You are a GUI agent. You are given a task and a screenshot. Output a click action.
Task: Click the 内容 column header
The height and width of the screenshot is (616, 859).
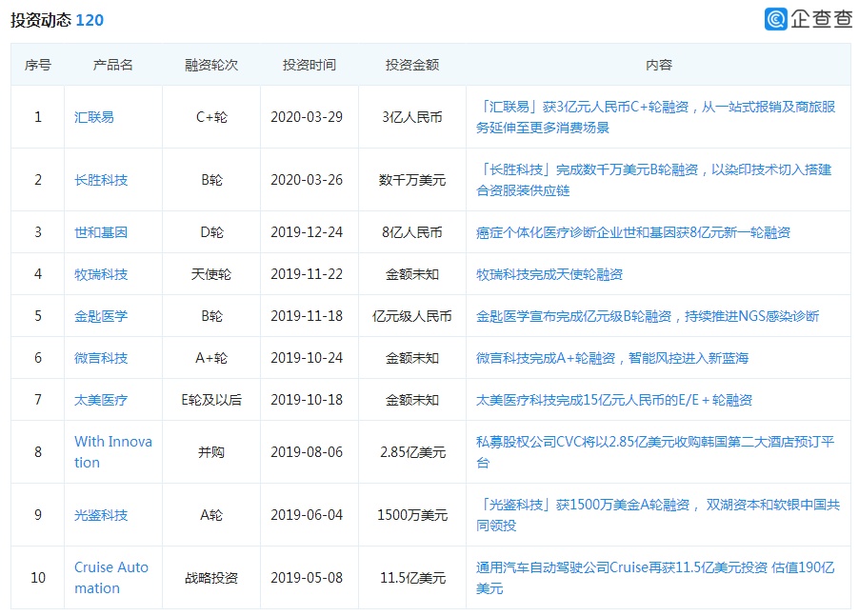(658, 65)
